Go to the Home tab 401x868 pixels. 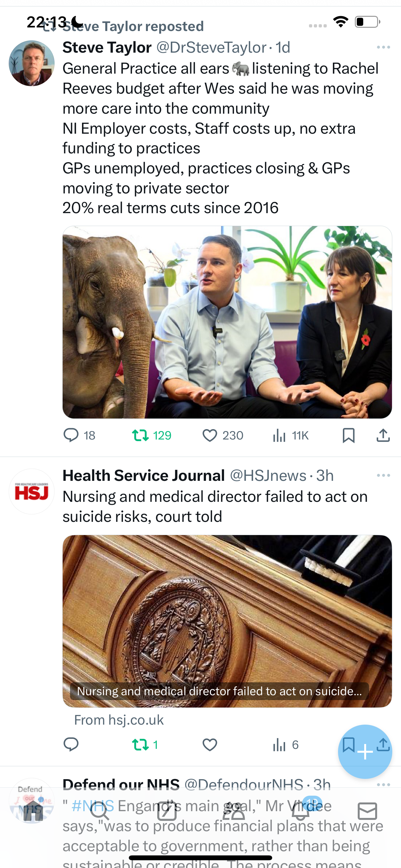(33, 811)
